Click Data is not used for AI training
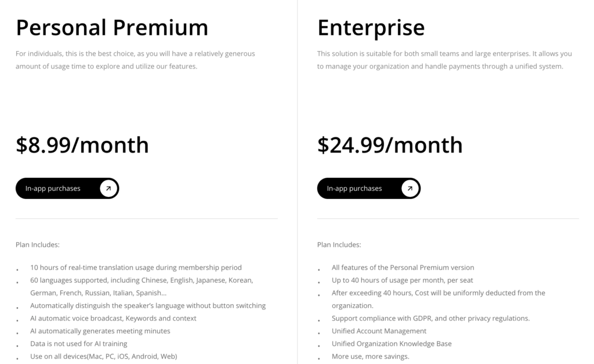The image size is (594, 364). pos(78,344)
